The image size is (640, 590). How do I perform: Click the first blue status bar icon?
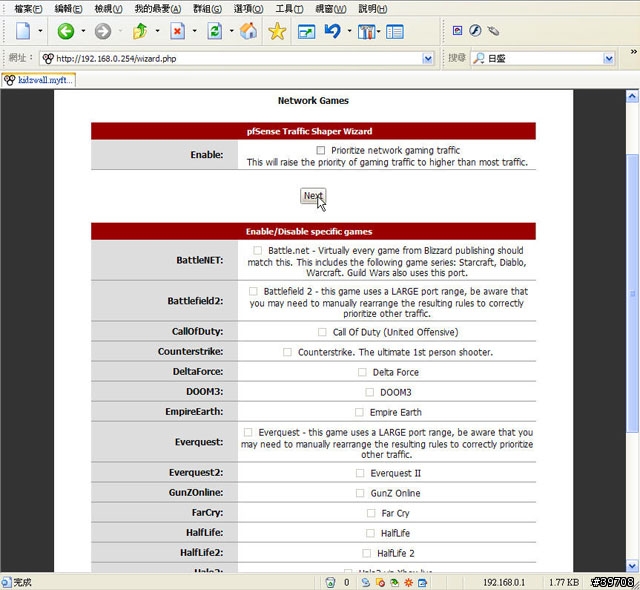[x=366, y=582]
